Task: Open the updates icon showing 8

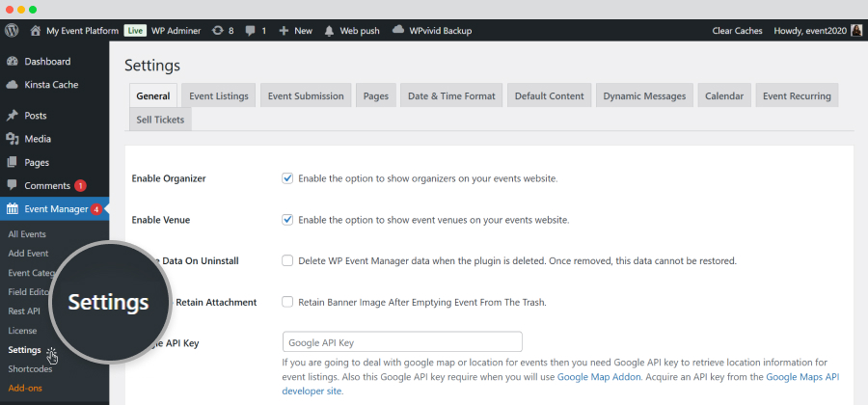Action: [x=218, y=31]
